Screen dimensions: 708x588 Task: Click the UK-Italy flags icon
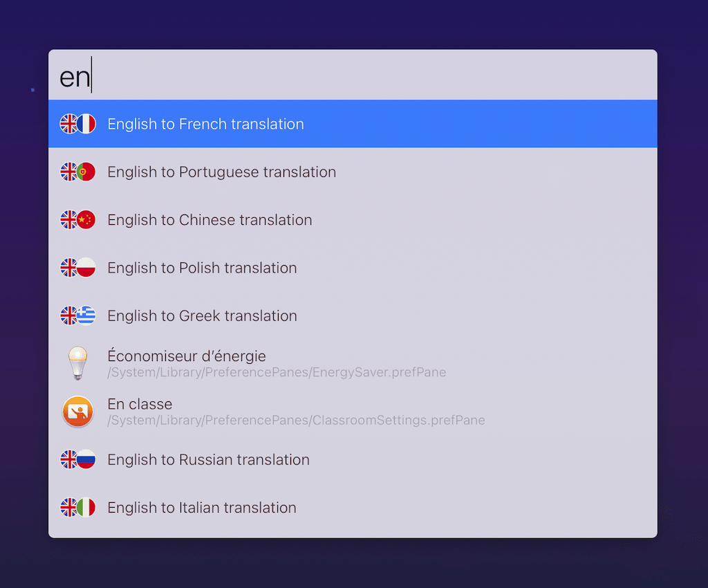(x=77, y=508)
